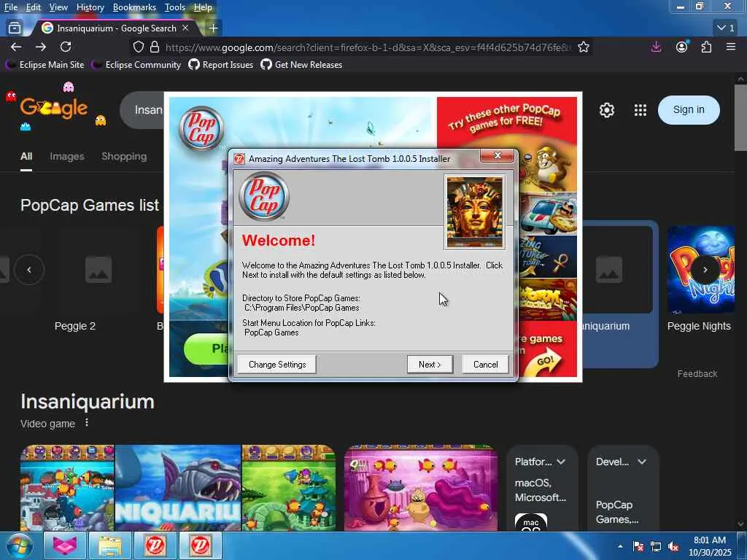Open Eclipse Community bookmark
This screenshot has height=560, width=747.
[136, 65]
